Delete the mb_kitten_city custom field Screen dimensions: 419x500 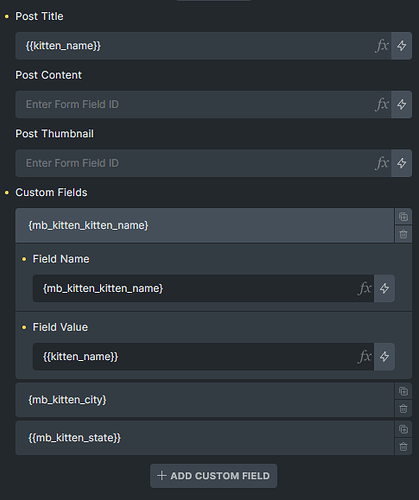(403, 409)
